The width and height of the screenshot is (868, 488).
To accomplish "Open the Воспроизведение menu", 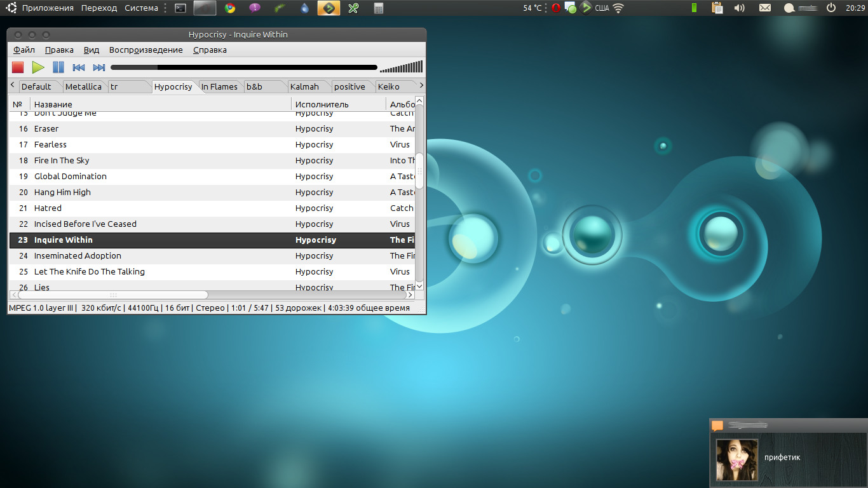I will coord(146,50).
